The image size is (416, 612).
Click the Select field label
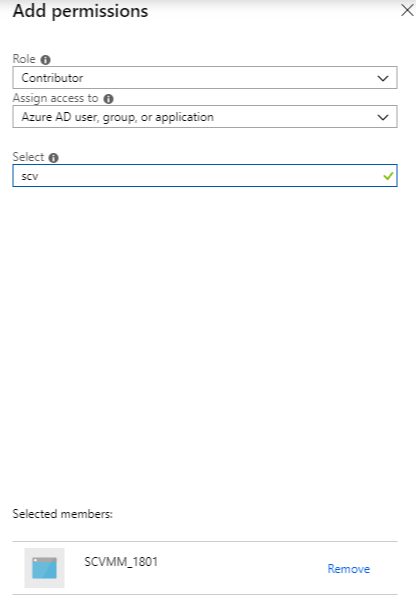[x=28, y=157]
